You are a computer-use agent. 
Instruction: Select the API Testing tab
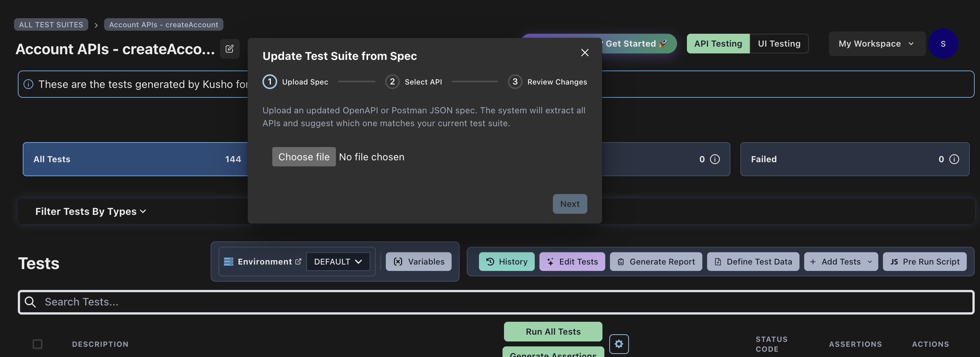(718, 43)
